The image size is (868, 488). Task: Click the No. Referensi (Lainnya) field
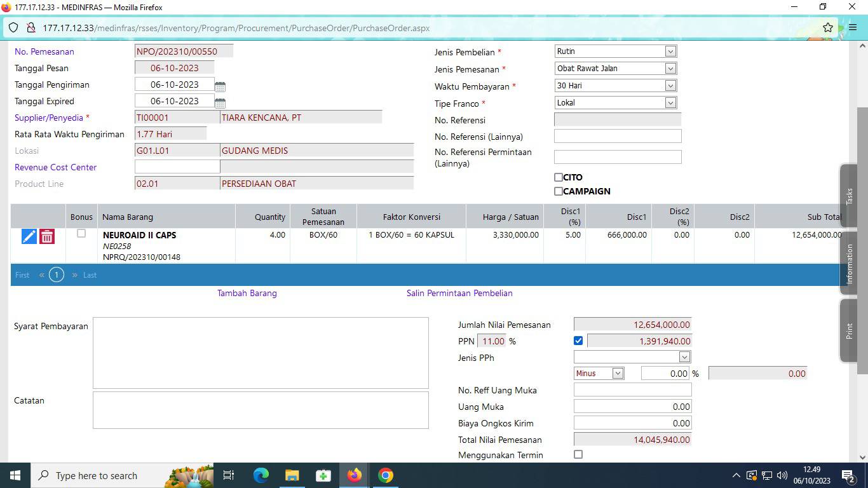pos(618,136)
